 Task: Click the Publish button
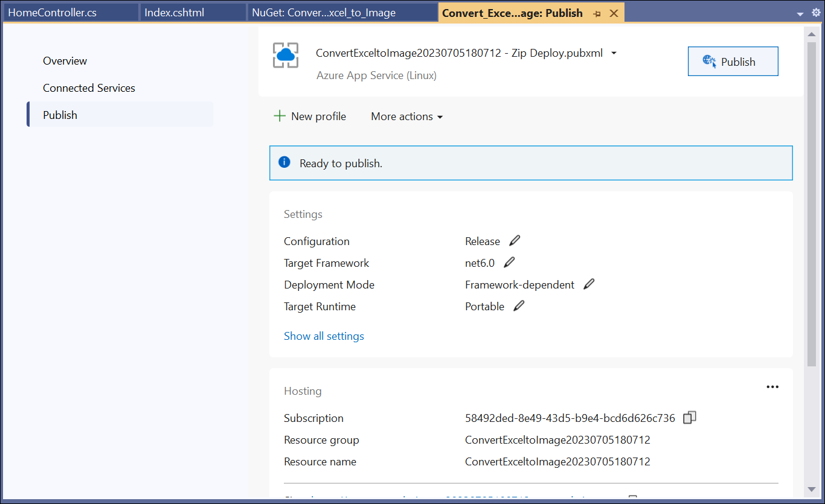[733, 62]
